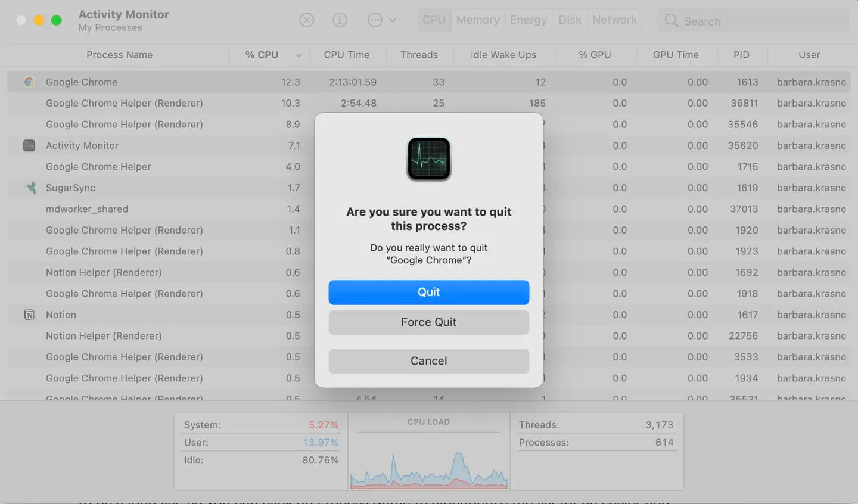858x504 pixels.
Task: Click the Google Chrome process icon
Action: [x=29, y=82]
